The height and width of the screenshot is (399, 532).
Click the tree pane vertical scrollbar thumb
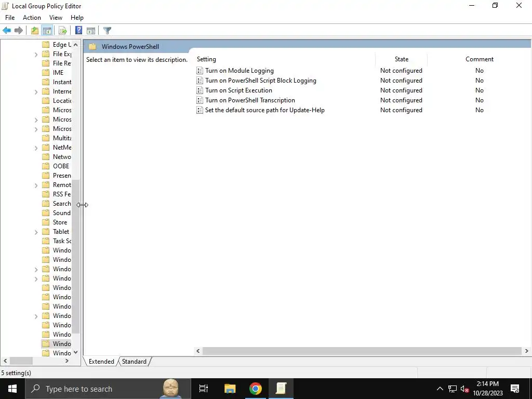pos(76,257)
